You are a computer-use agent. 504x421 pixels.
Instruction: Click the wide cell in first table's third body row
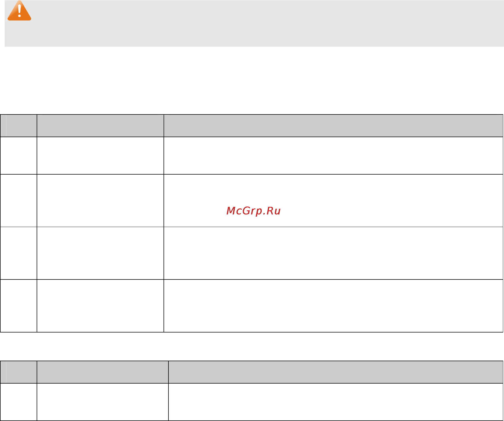333,253
